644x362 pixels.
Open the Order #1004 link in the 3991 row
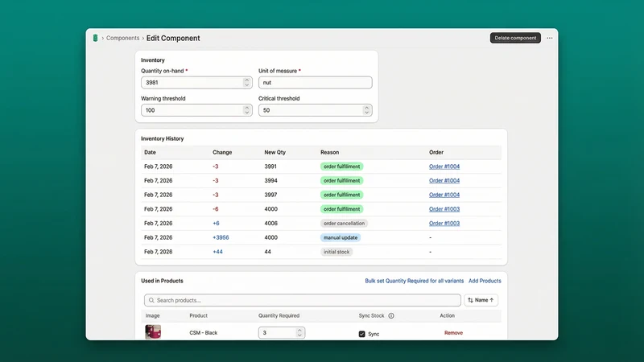pos(444,167)
